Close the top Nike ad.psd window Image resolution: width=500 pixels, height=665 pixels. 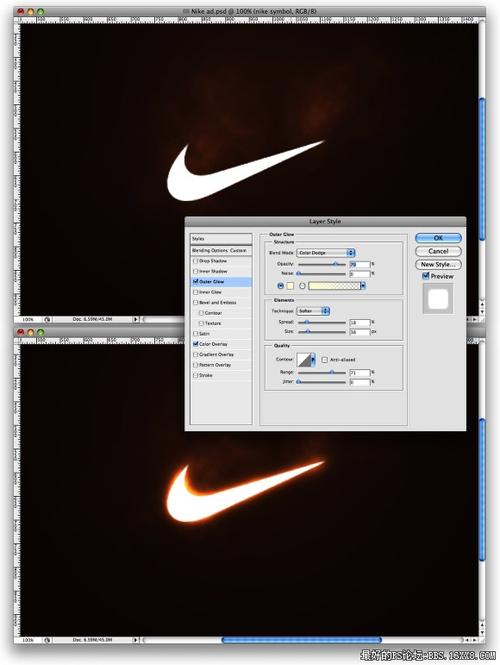click(20, 11)
